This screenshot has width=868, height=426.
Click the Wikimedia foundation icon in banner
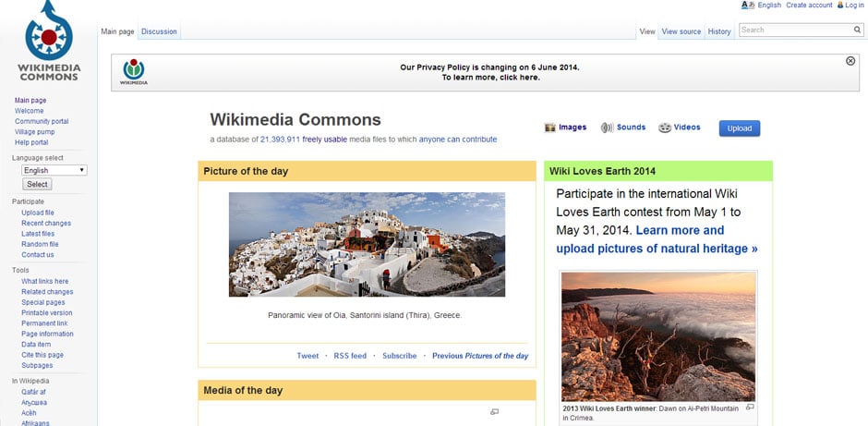[133, 72]
